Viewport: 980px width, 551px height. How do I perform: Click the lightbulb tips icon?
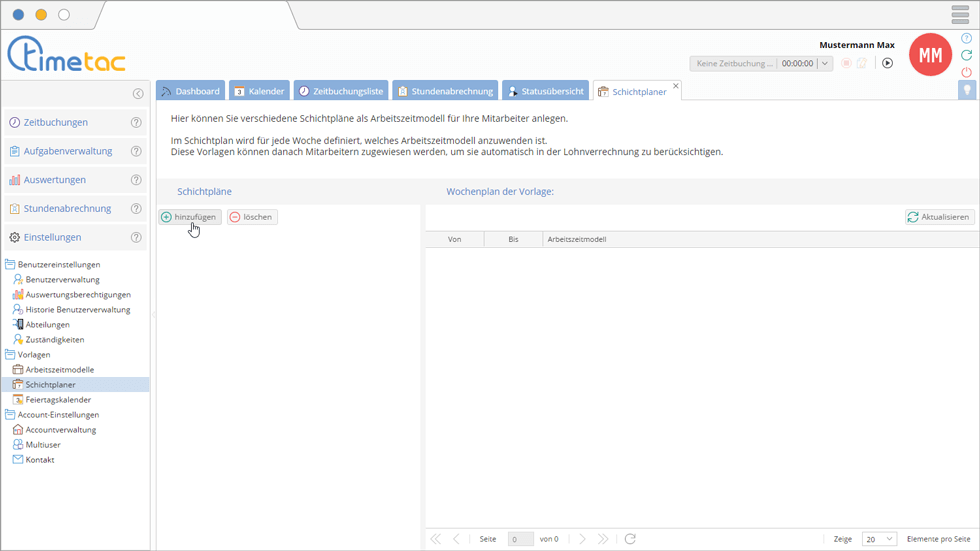click(966, 90)
